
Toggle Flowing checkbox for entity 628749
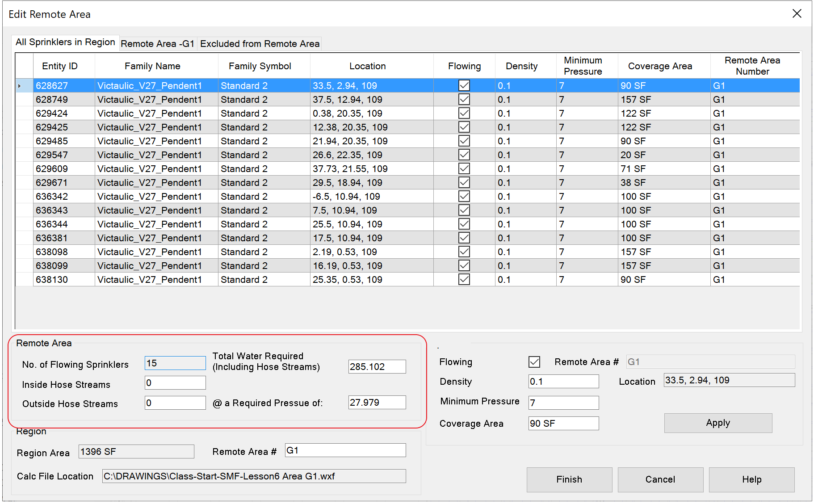point(464,99)
